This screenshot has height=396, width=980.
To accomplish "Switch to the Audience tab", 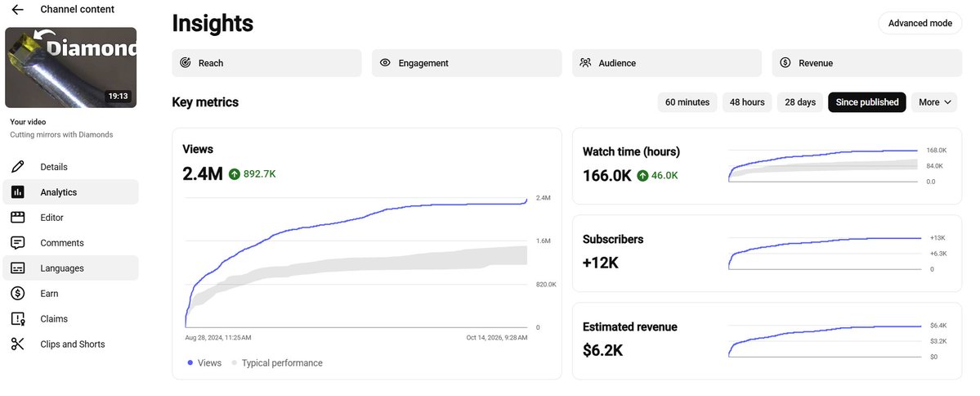I will pyautogui.click(x=667, y=63).
